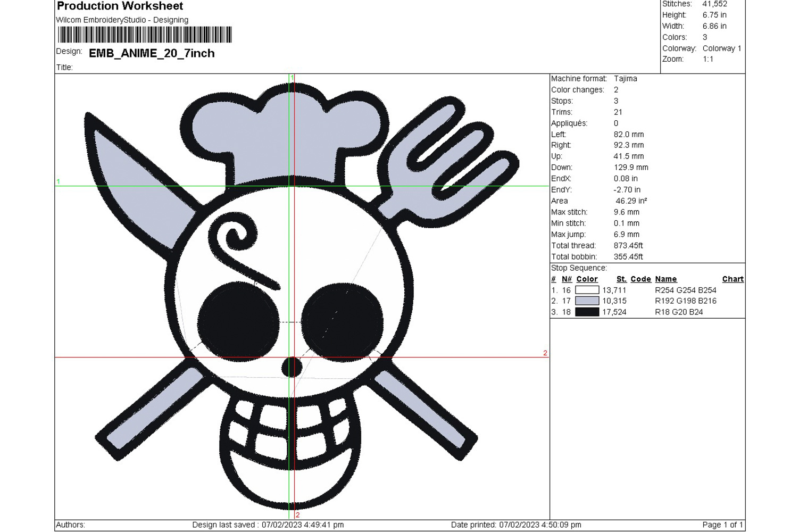Click the Chart column header

(x=733, y=279)
